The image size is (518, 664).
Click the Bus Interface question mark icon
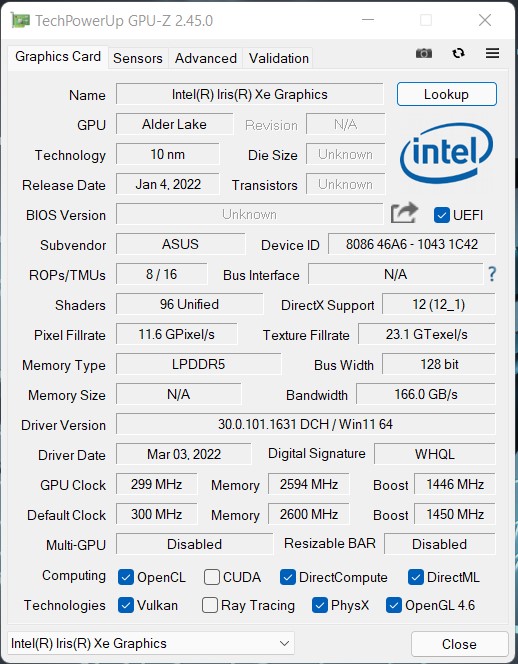coord(492,274)
